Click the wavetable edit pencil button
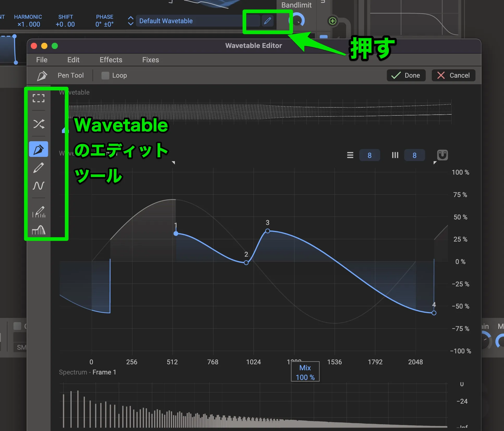This screenshot has height=431, width=504. pyautogui.click(x=267, y=21)
